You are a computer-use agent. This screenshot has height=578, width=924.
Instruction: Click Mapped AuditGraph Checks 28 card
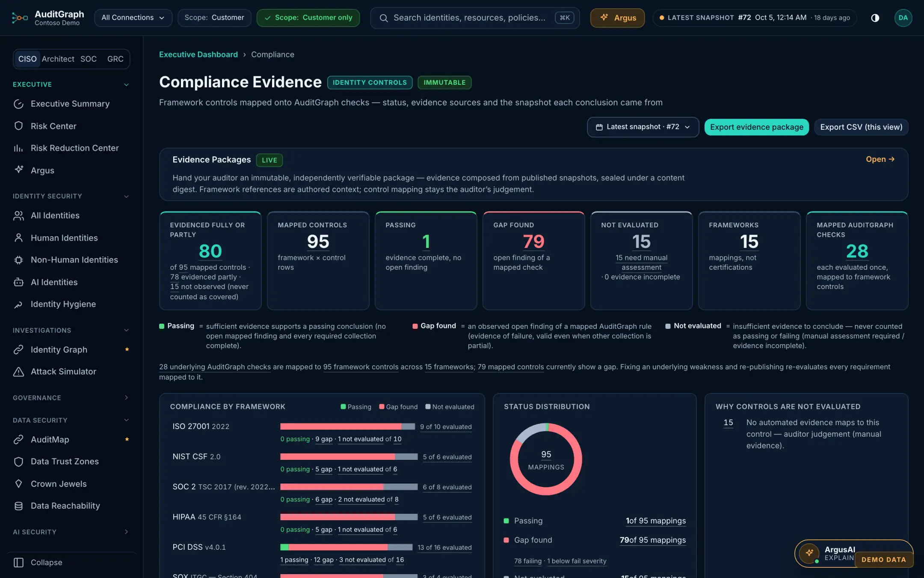(857, 260)
